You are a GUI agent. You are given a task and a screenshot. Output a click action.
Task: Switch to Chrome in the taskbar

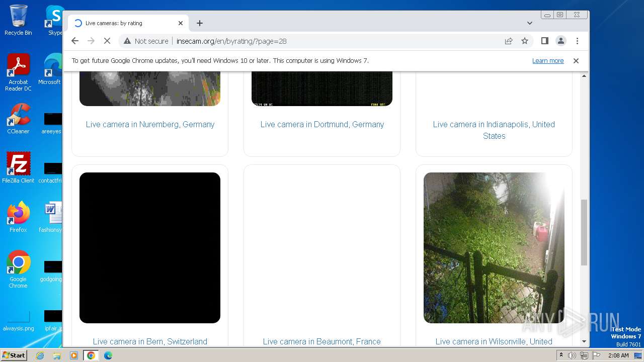tap(91, 355)
